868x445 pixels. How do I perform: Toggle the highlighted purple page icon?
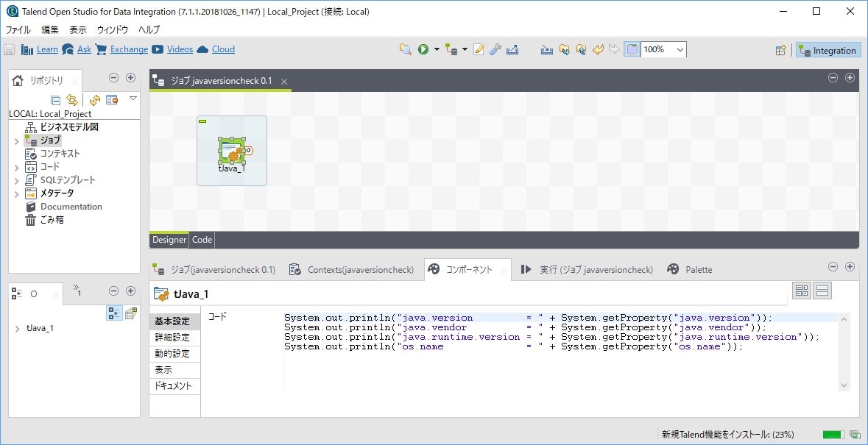pyautogui.click(x=632, y=50)
